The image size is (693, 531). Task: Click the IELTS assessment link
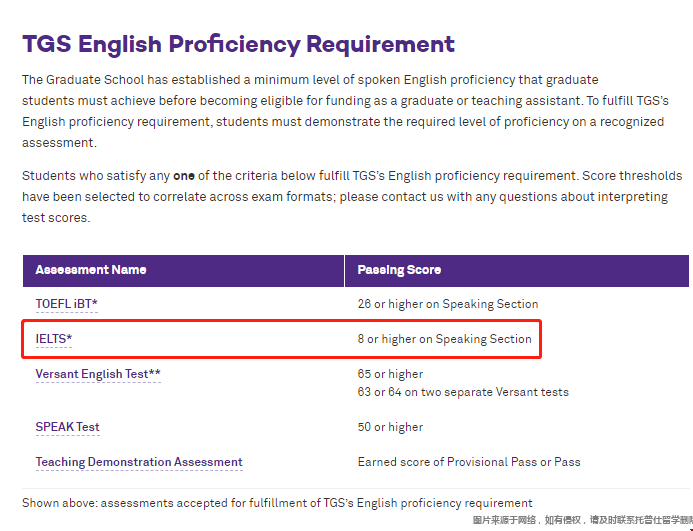point(54,339)
